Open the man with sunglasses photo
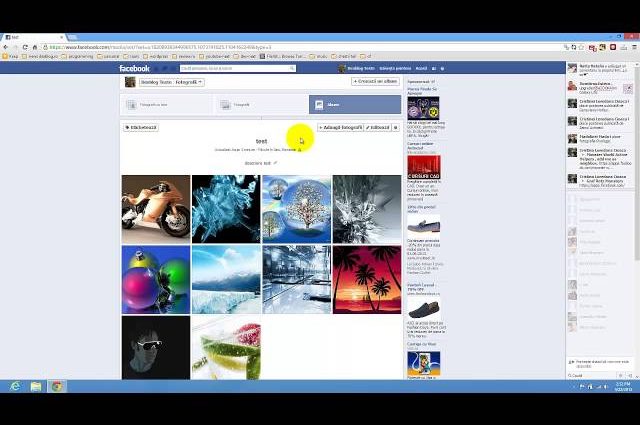 click(156, 347)
